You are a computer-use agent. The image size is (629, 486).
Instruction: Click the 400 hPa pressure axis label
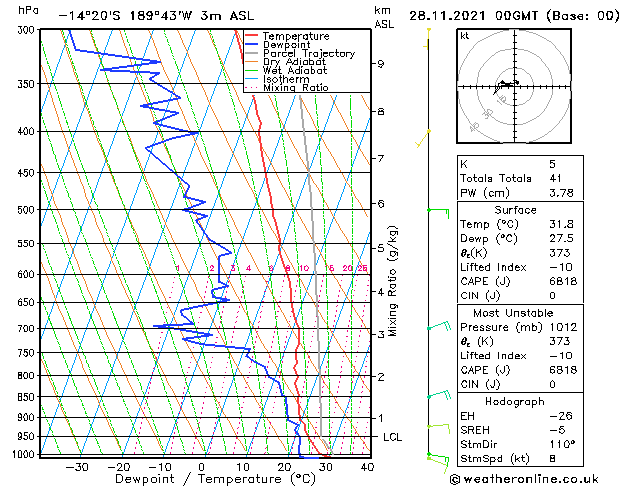click(28, 131)
